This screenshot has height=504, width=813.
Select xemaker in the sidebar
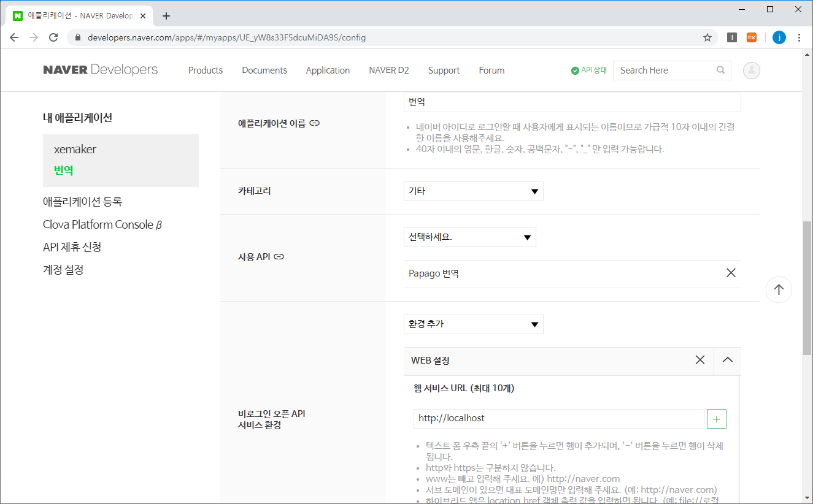coord(75,149)
